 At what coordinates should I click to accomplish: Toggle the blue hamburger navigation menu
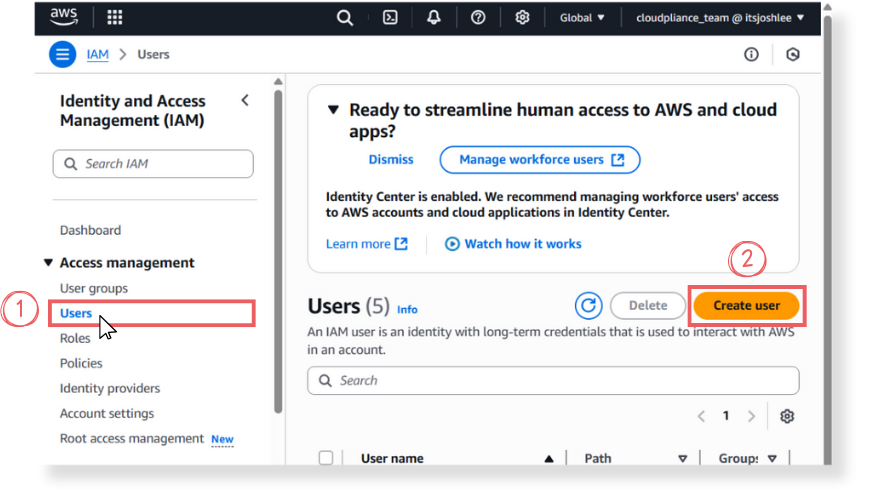(x=62, y=54)
